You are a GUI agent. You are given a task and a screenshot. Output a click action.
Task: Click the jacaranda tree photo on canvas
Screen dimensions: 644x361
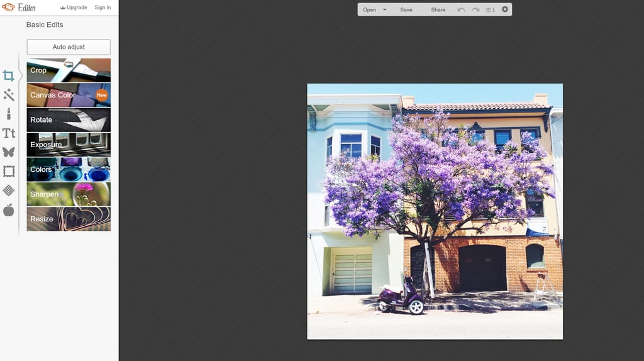click(x=435, y=211)
